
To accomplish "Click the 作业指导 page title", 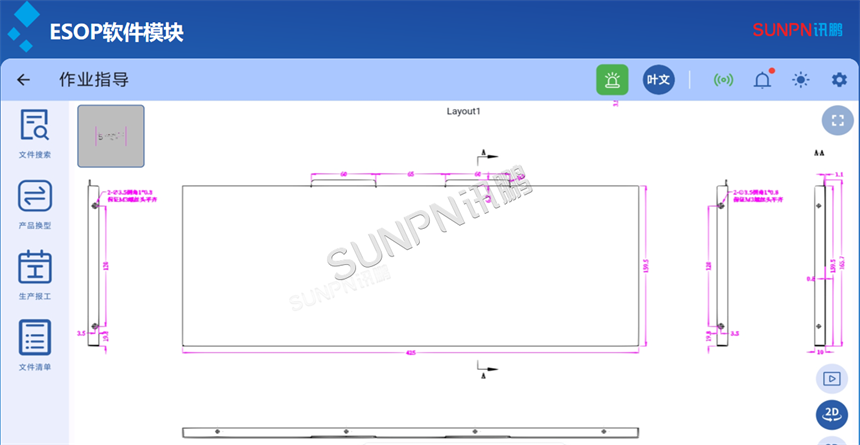I will pyautogui.click(x=94, y=80).
